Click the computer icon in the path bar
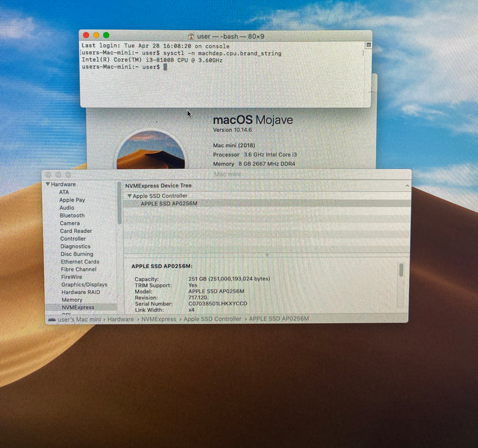The height and width of the screenshot is (448, 478). [x=52, y=319]
